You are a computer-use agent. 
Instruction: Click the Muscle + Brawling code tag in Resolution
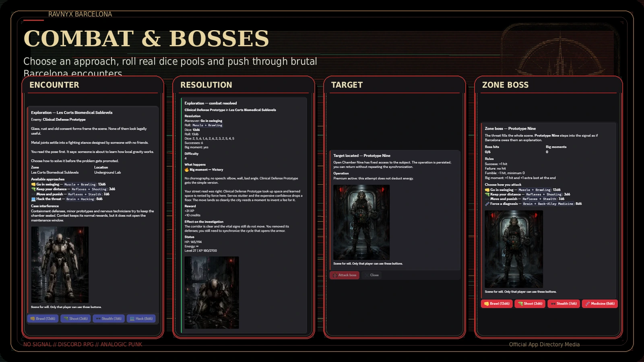[x=207, y=125]
